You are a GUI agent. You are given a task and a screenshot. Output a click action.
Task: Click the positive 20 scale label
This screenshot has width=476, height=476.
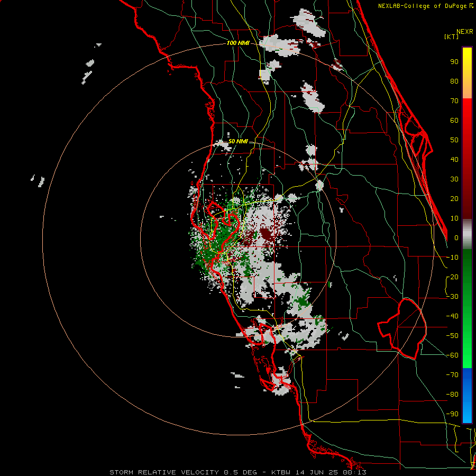point(454,199)
